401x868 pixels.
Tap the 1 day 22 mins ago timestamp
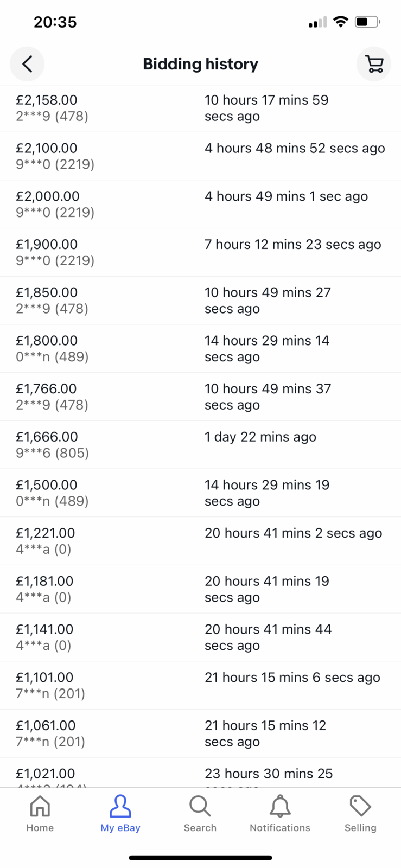tap(260, 437)
